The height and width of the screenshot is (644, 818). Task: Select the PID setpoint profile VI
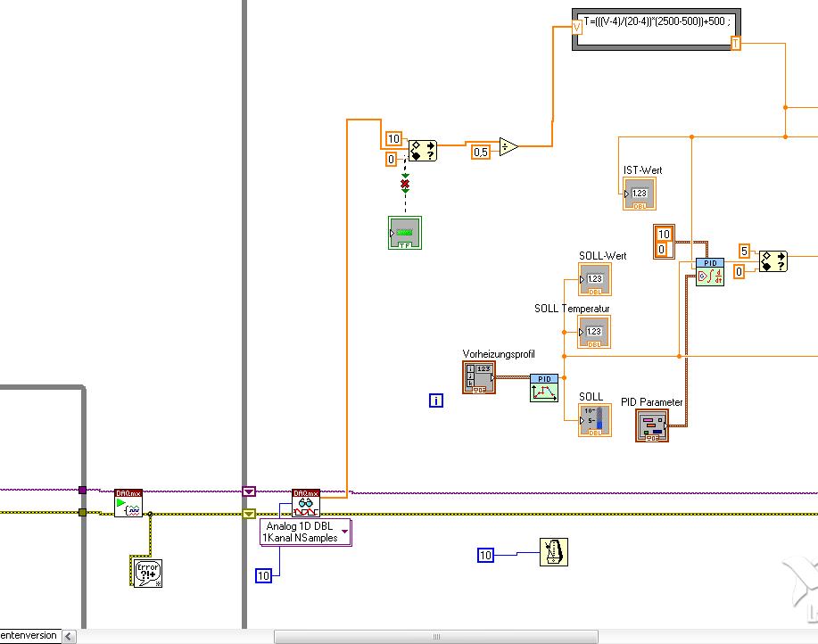click(x=544, y=388)
